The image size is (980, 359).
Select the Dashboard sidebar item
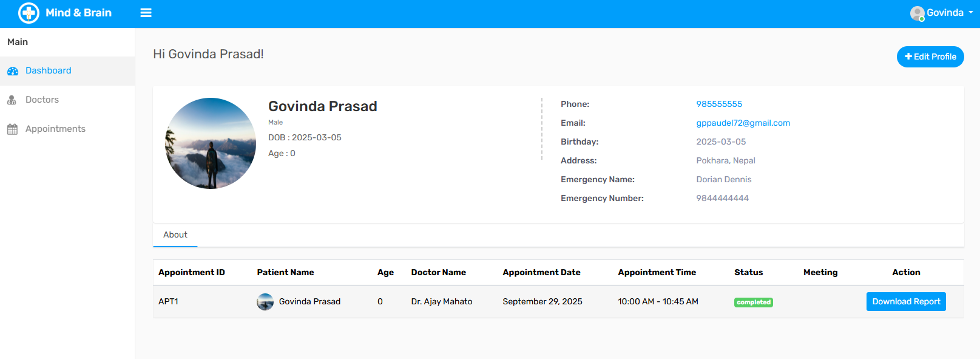coord(49,70)
